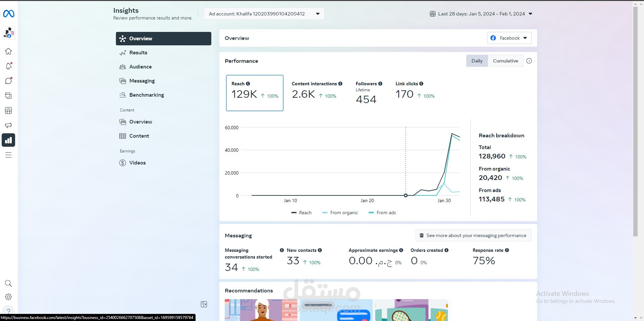Open the Benchmarking section
Screen dimensions: 644x321
(164, 95)
